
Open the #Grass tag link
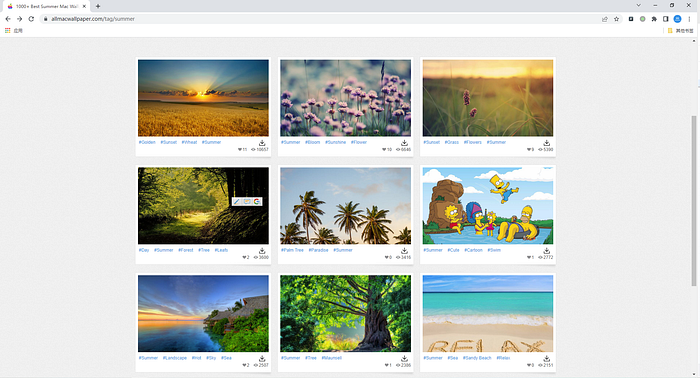[x=452, y=142]
